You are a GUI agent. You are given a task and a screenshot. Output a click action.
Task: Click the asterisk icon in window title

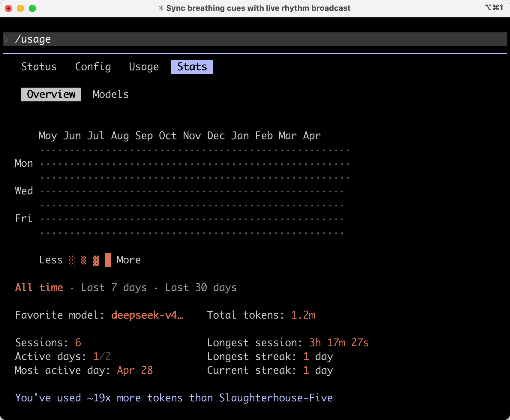[x=161, y=8]
